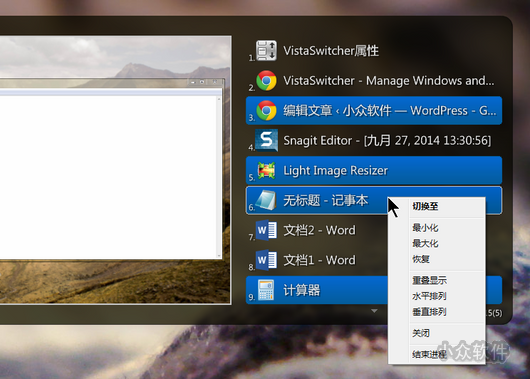Click the calculator icon for 计算器
The width and height of the screenshot is (530, 379).
pos(266,290)
